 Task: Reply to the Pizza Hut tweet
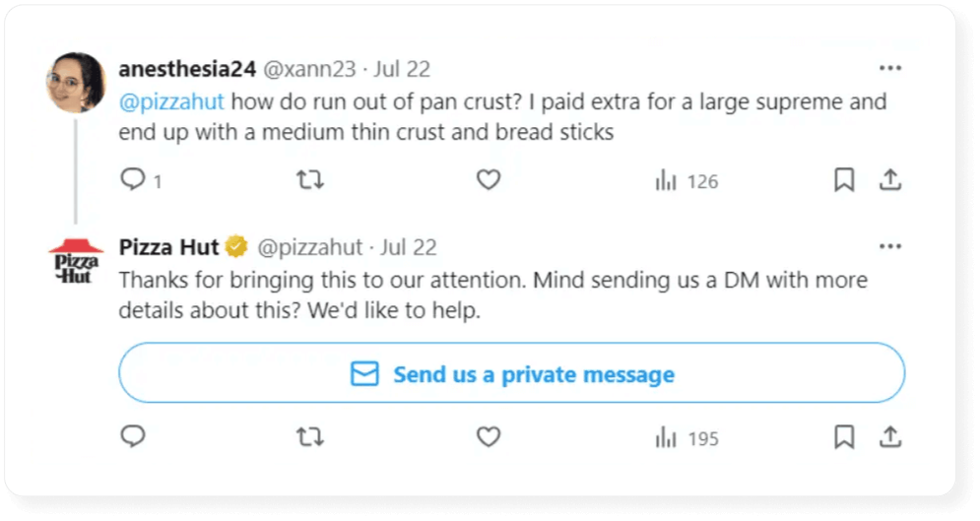point(132,437)
